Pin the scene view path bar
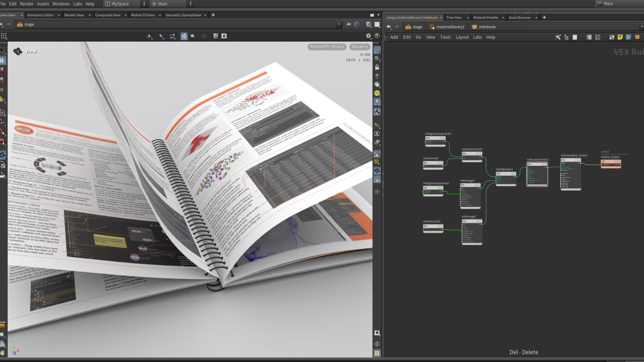 tap(349, 24)
